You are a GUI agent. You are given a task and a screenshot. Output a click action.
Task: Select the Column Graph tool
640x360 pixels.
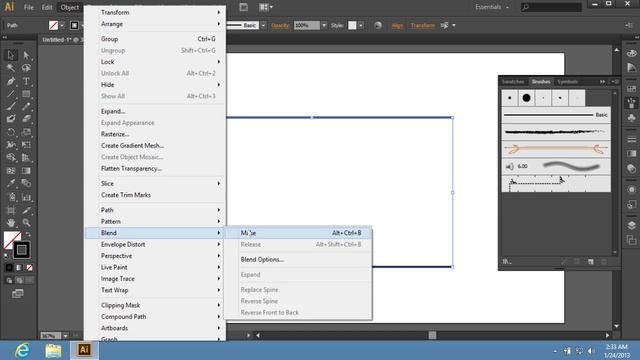[x=26, y=197]
